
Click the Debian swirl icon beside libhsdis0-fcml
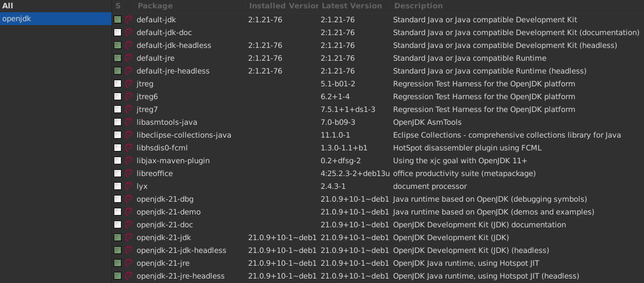(129, 148)
